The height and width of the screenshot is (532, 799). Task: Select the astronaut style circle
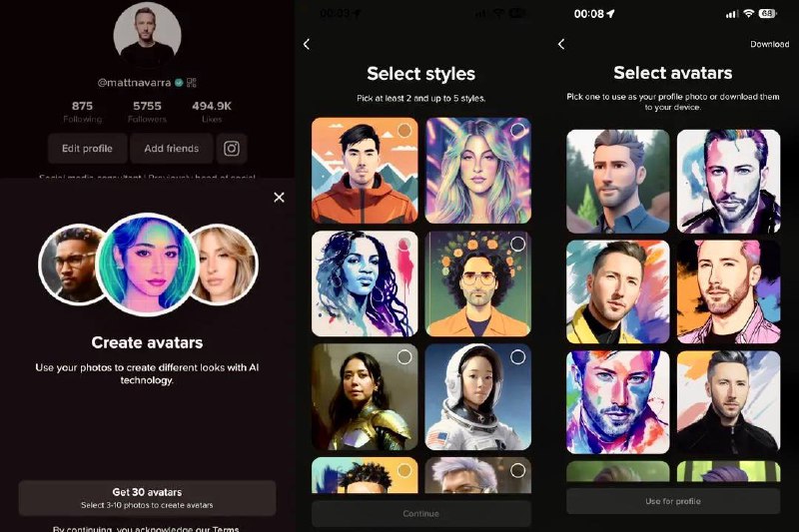point(517,357)
